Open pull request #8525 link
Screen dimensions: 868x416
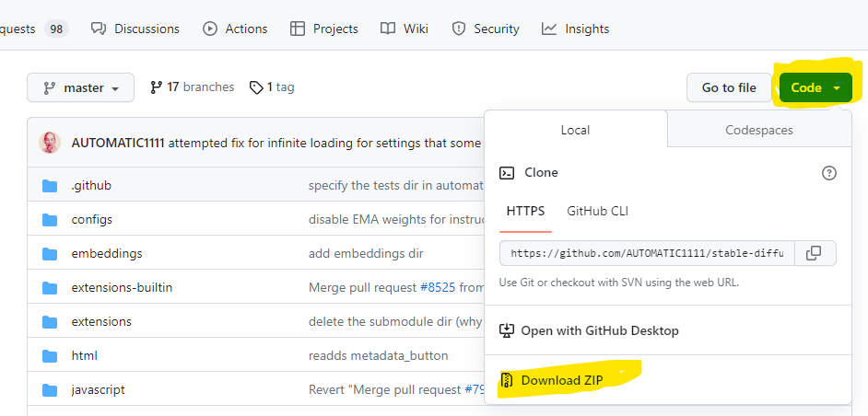click(438, 288)
